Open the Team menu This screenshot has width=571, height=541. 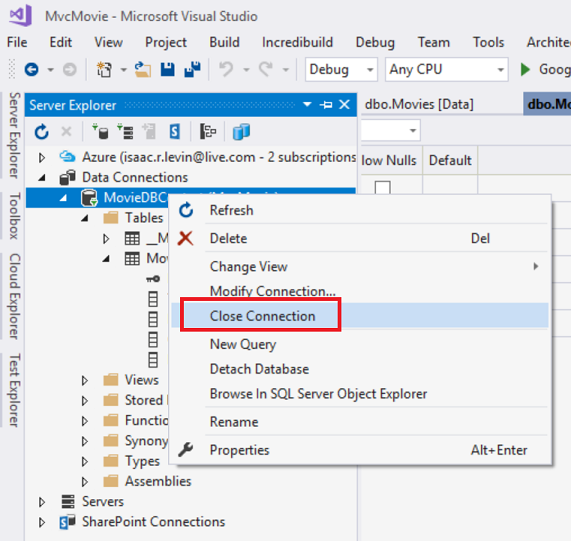pos(433,42)
